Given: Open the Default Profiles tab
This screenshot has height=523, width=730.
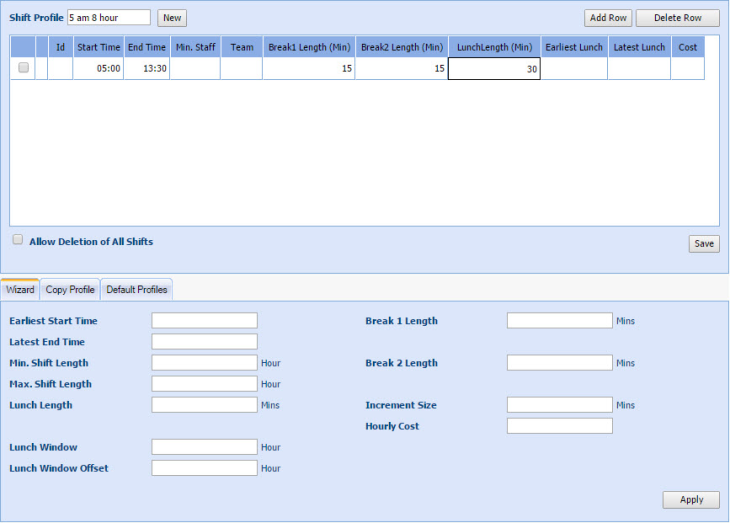Looking at the screenshot, I should click(x=137, y=290).
